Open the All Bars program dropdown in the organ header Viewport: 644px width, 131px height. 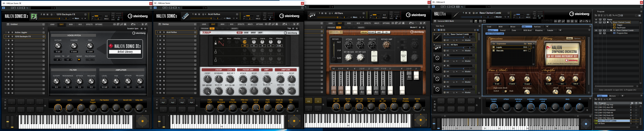click(x=363, y=13)
